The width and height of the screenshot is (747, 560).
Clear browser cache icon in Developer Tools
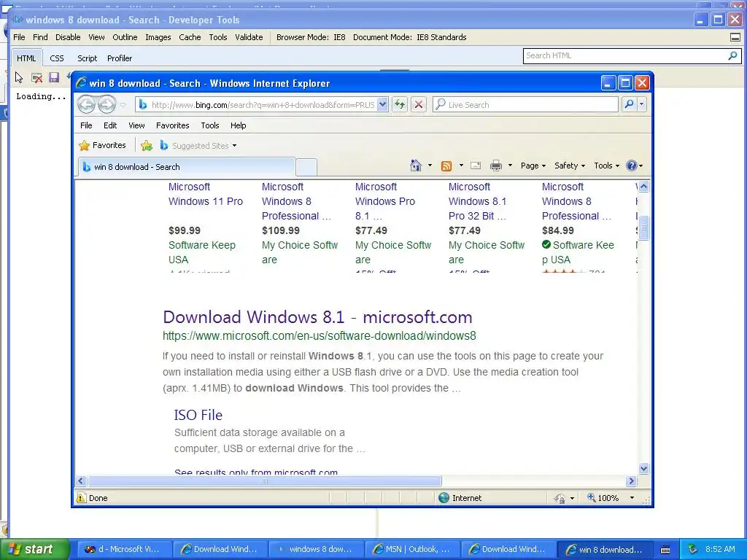point(36,77)
